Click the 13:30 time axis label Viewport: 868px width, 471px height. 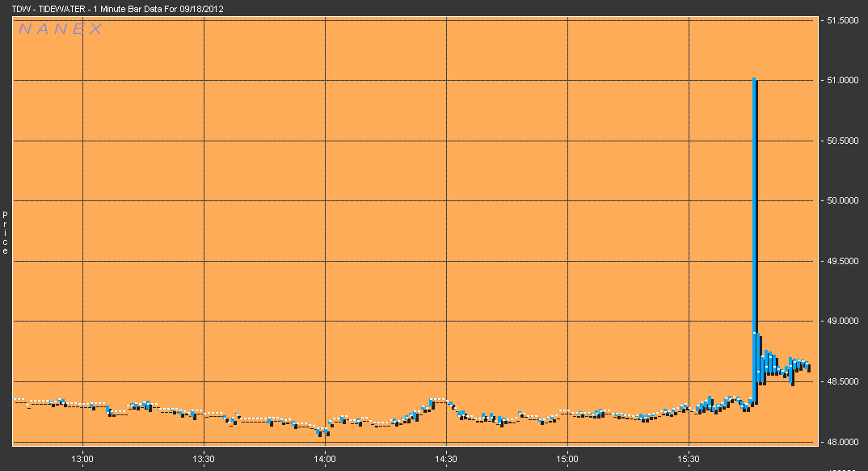pos(204,459)
